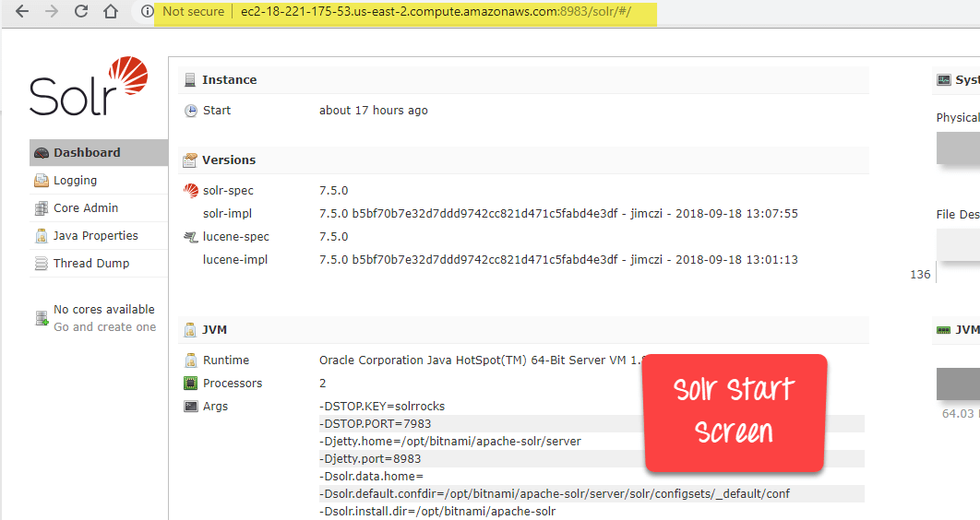Click the browser back arrow
The image size is (980, 520).
coord(22,12)
